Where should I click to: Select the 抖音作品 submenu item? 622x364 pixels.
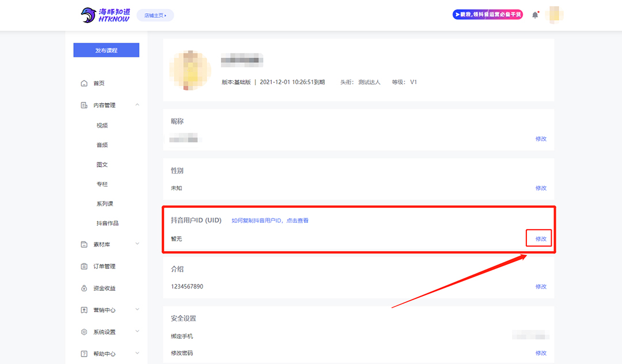coord(108,223)
